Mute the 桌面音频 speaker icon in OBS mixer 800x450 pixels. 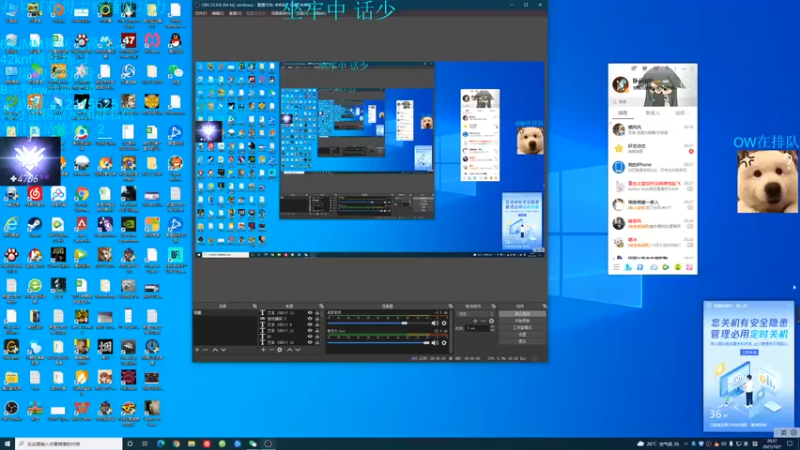[435, 323]
